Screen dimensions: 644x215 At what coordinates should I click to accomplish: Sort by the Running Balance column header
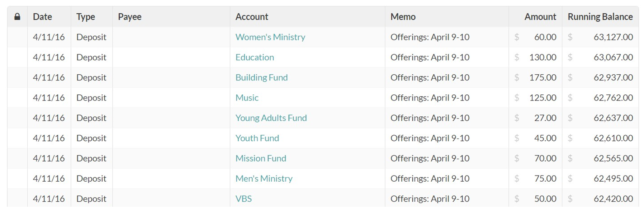click(600, 17)
